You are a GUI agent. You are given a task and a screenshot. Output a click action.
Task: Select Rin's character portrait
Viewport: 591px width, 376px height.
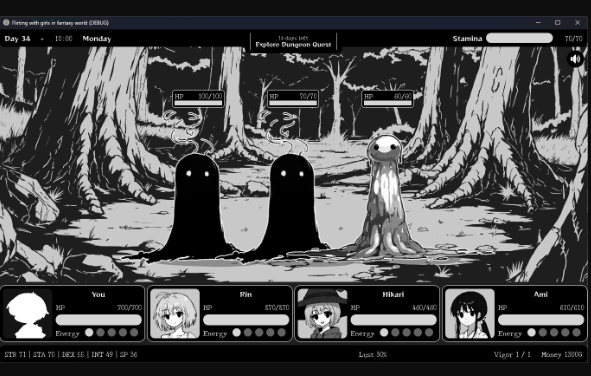tap(175, 313)
